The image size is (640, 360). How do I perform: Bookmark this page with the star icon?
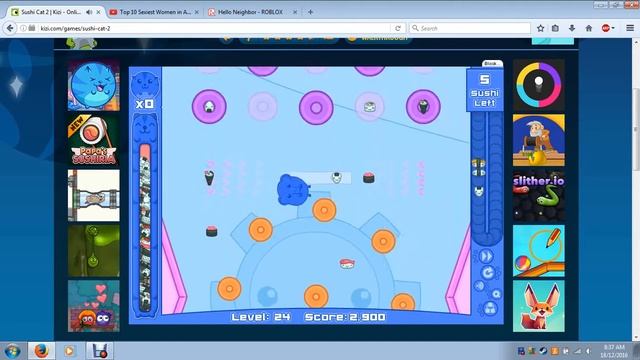click(x=540, y=28)
